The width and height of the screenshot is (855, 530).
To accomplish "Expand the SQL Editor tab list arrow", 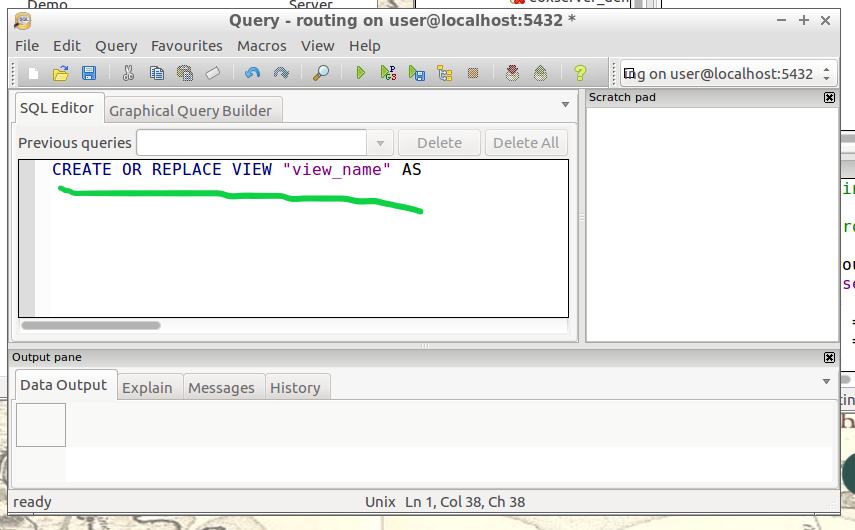I will pos(565,104).
